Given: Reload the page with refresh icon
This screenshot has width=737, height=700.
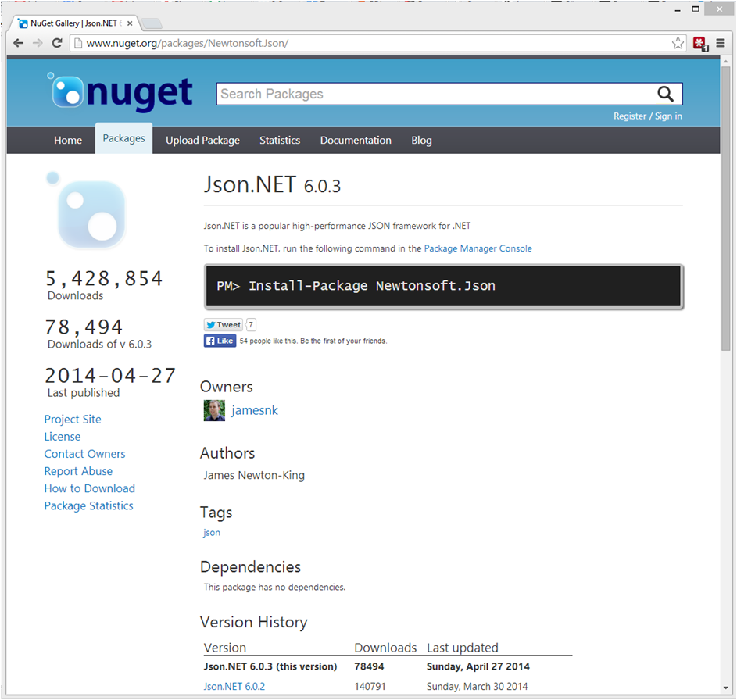Looking at the screenshot, I should point(57,43).
